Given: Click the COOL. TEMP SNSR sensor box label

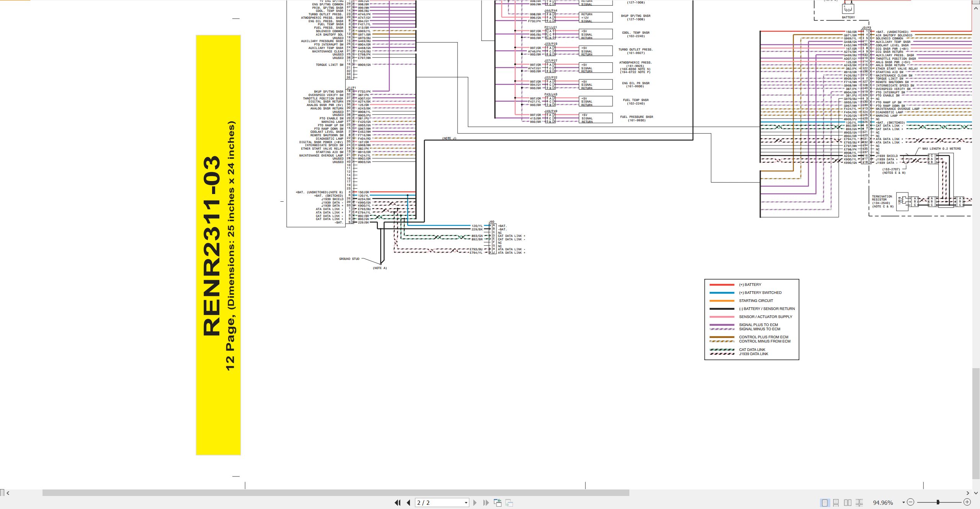Looking at the screenshot, I should pyautogui.click(x=636, y=33).
